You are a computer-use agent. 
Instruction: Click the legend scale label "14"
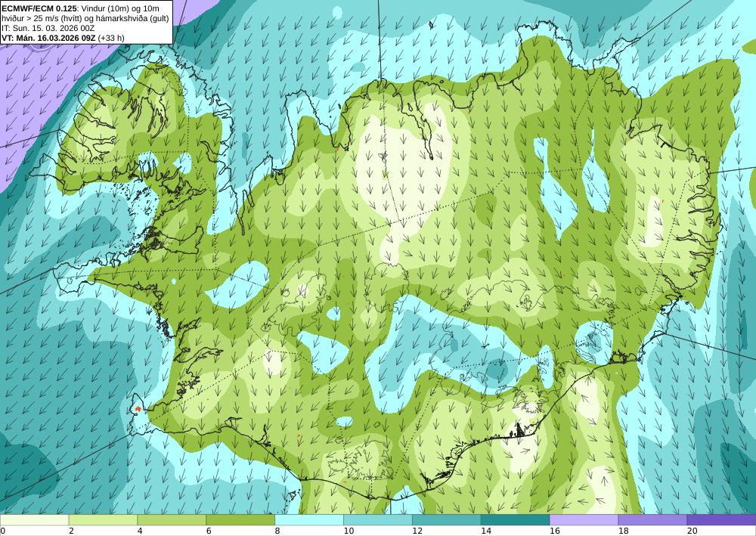(486, 531)
